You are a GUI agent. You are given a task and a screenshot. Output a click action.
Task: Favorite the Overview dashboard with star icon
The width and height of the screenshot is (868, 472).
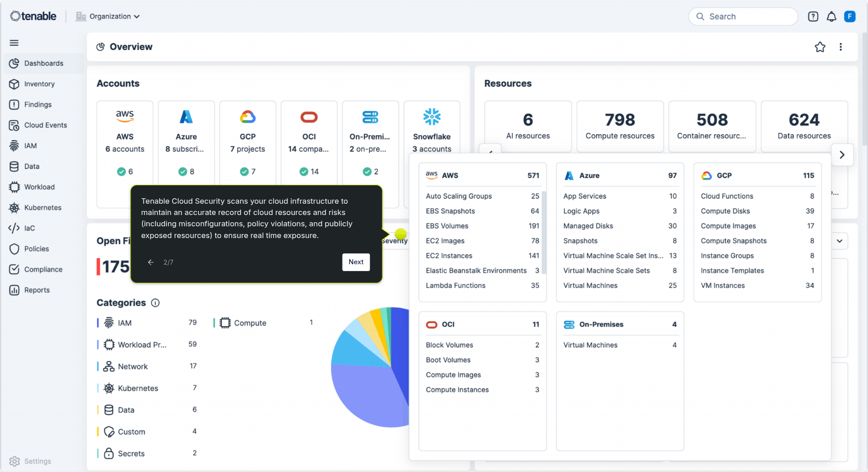tap(820, 47)
